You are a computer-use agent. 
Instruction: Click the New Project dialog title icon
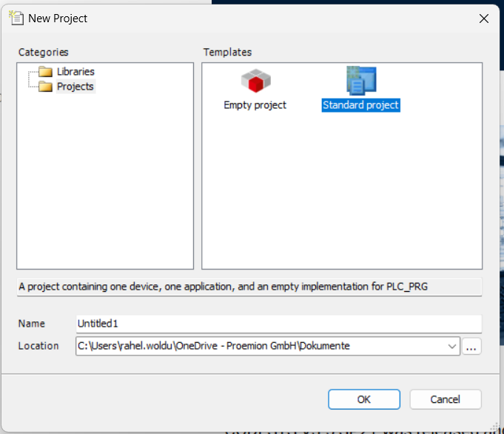pos(16,18)
